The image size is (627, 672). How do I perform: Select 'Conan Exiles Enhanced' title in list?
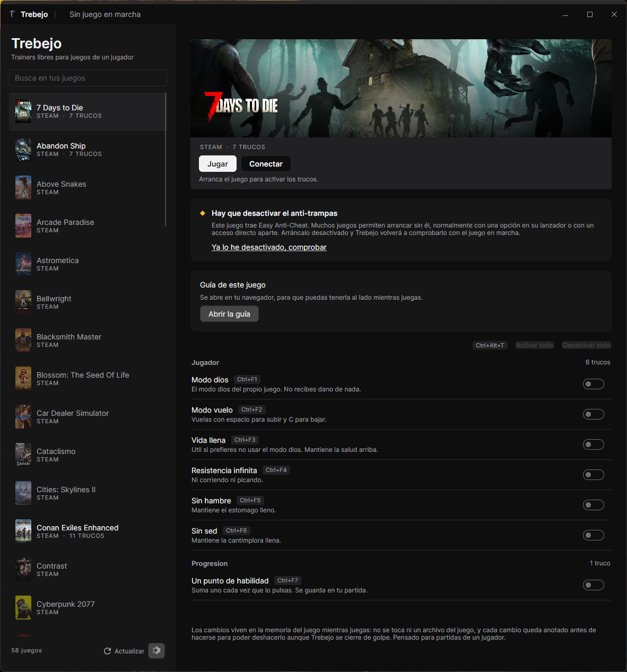tap(77, 528)
